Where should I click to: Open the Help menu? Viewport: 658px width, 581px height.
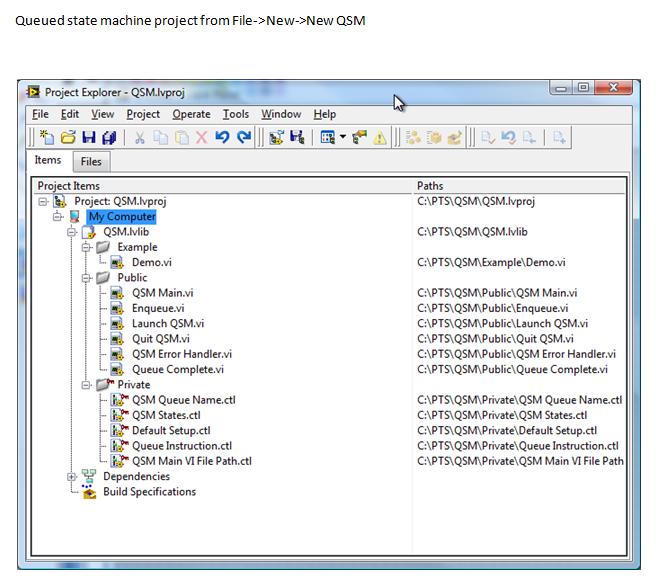(325, 114)
